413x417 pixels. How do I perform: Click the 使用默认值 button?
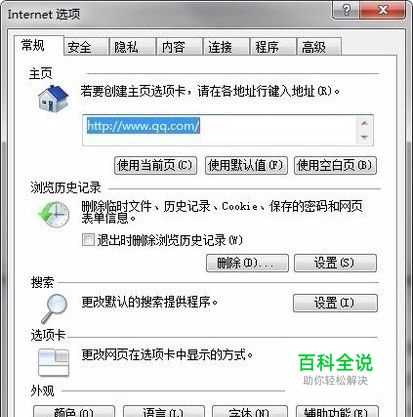click(246, 165)
